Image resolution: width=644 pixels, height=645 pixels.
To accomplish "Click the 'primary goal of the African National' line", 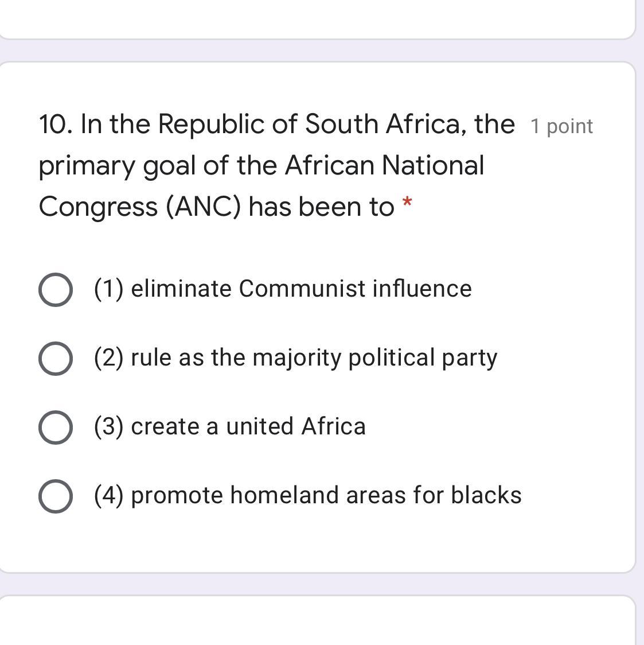I will coord(261,165).
